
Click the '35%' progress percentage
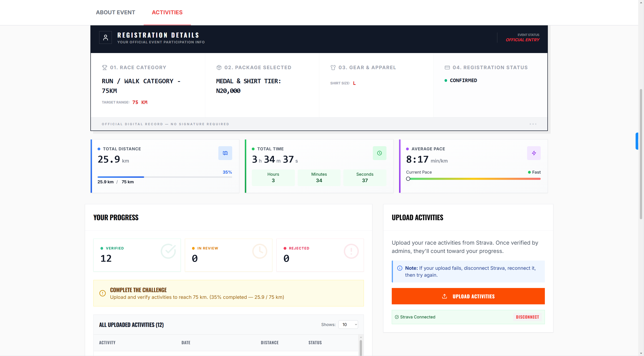[x=227, y=172]
